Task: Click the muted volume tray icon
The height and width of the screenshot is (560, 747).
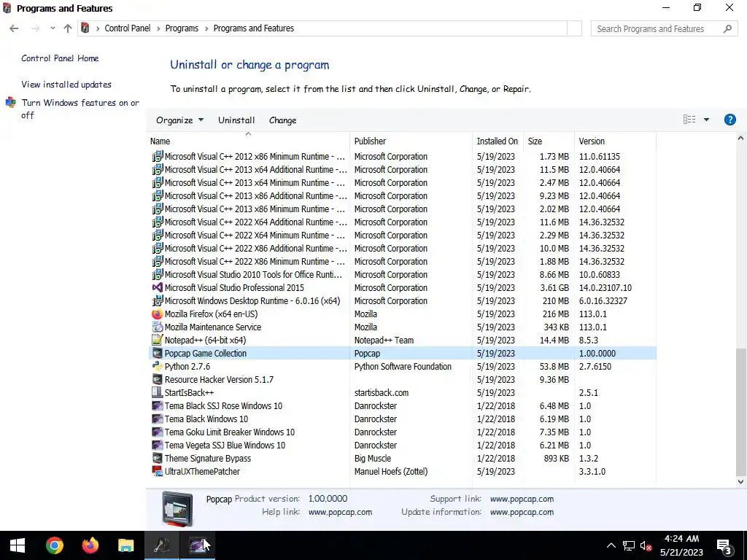Action: tap(646, 545)
